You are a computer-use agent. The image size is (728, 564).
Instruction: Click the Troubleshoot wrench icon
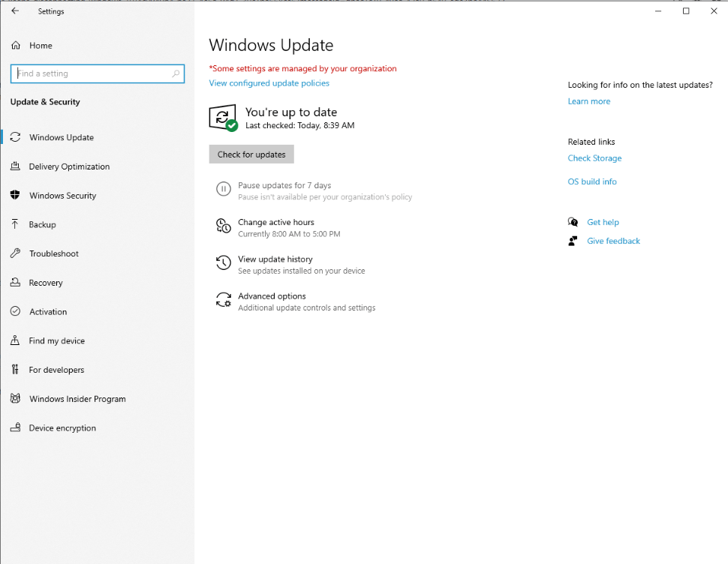15,253
